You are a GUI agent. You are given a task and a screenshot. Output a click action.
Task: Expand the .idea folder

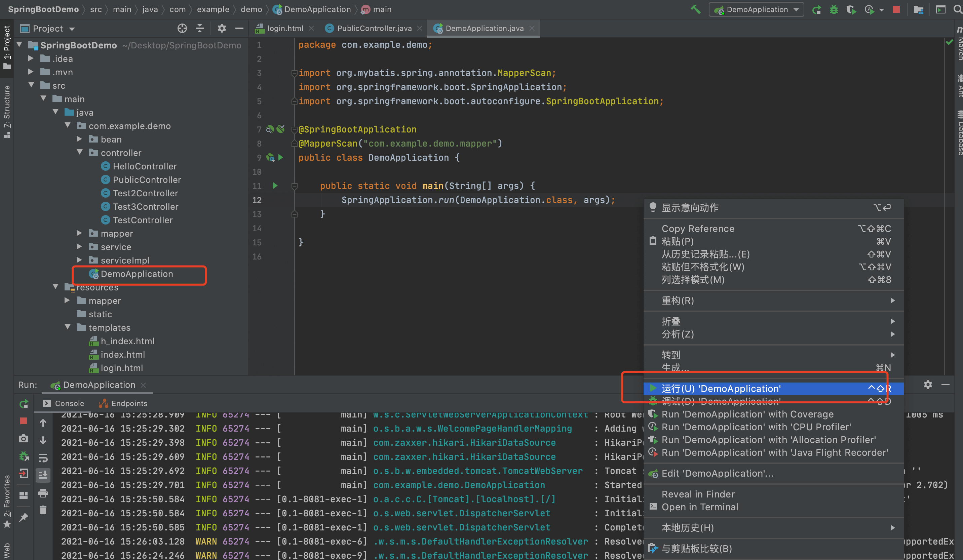pos(31,58)
